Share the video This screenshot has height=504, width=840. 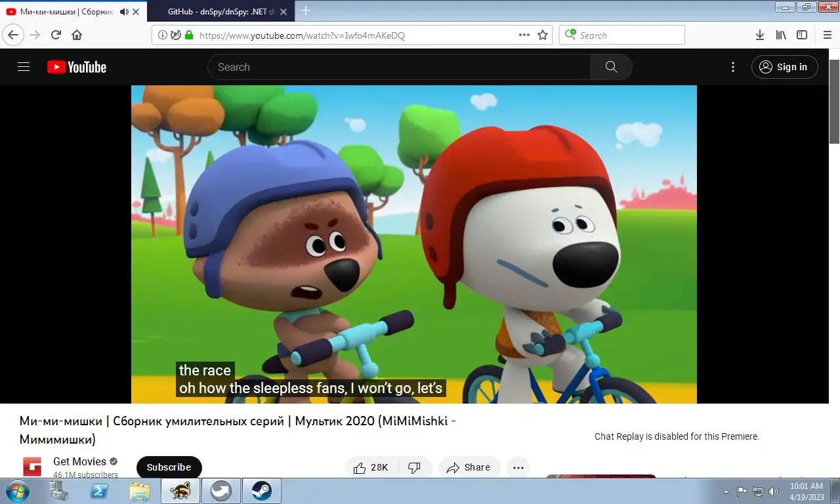point(469,467)
